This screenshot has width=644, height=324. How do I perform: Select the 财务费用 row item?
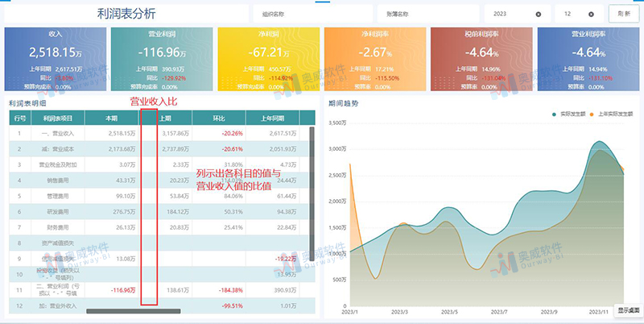point(58,227)
